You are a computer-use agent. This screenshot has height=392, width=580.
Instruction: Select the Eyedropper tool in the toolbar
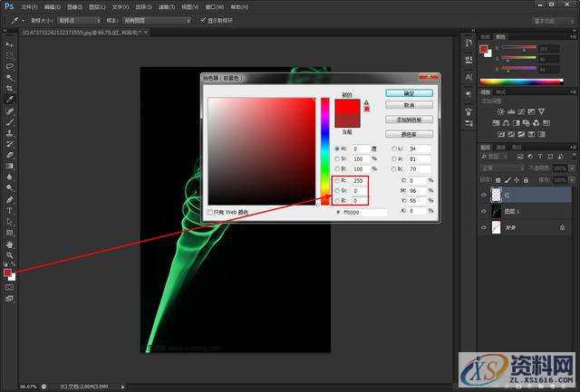click(9, 99)
